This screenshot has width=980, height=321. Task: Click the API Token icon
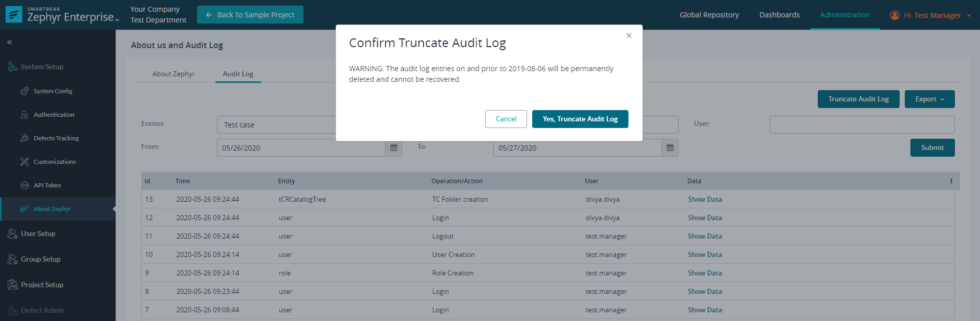pos(25,185)
